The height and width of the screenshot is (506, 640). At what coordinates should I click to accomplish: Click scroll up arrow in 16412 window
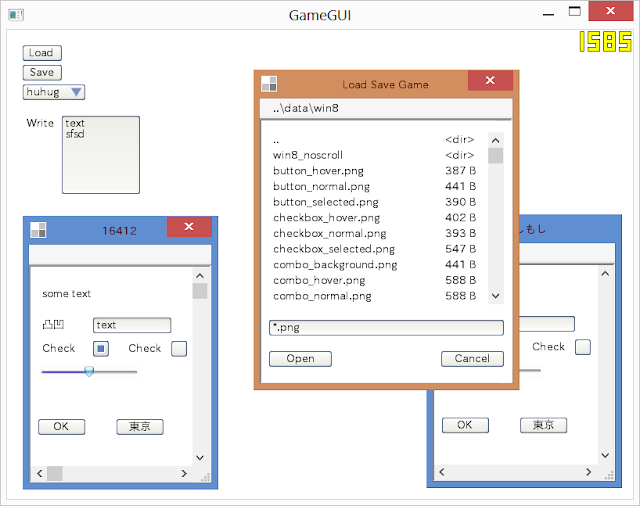pyautogui.click(x=200, y=276)
